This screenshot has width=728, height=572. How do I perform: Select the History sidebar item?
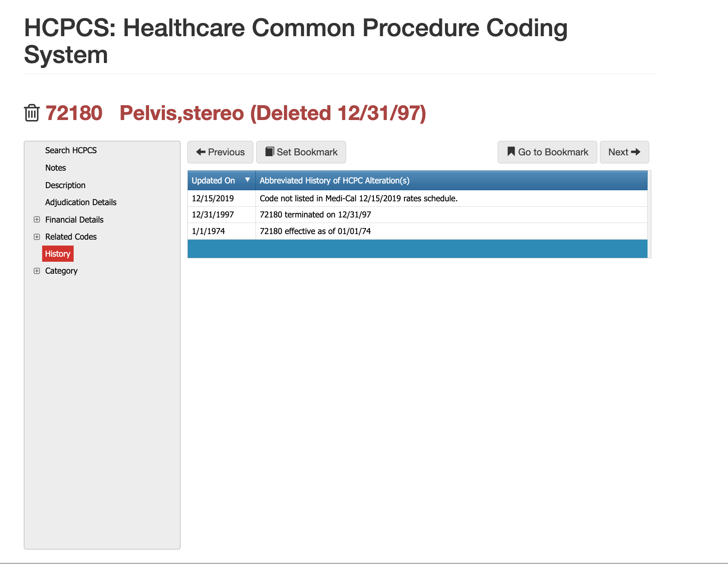tap(58, 254)
